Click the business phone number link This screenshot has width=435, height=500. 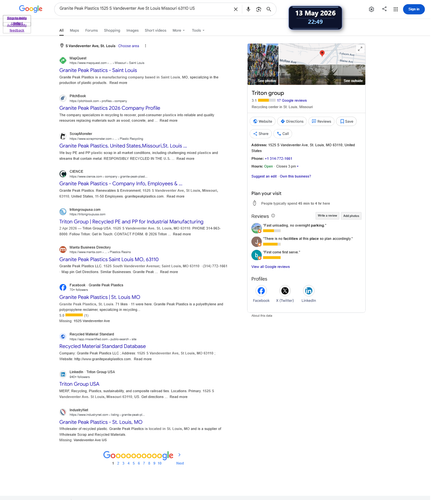tap(278, 159)
